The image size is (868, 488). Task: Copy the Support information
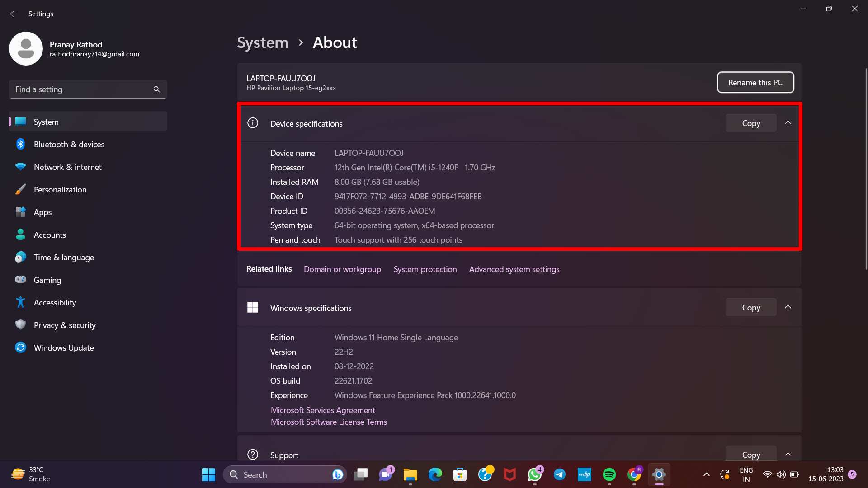751,454
